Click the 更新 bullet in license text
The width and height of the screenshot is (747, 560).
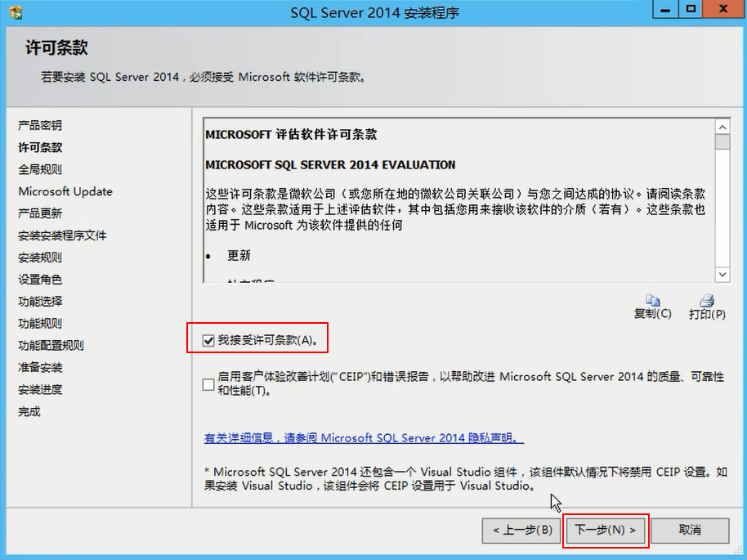[239, 255]
